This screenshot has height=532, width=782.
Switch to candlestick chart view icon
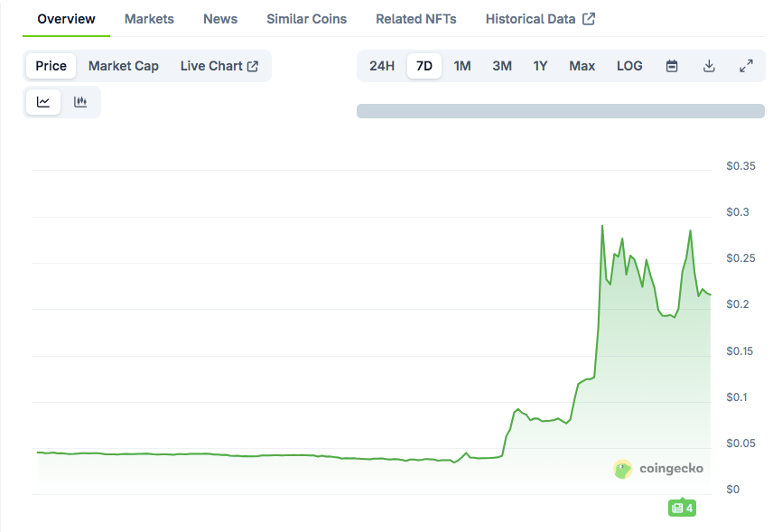80,102
